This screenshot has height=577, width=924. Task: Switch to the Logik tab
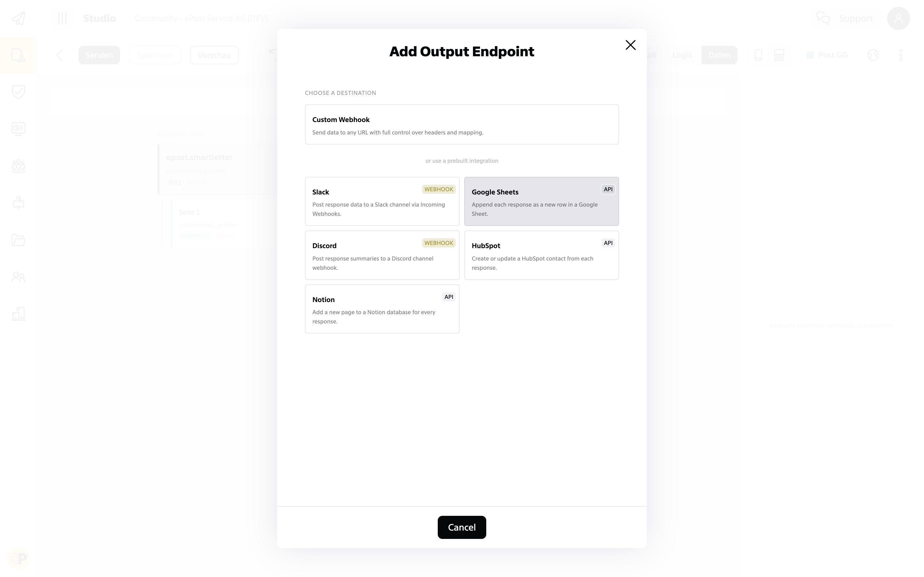(682, 55)
